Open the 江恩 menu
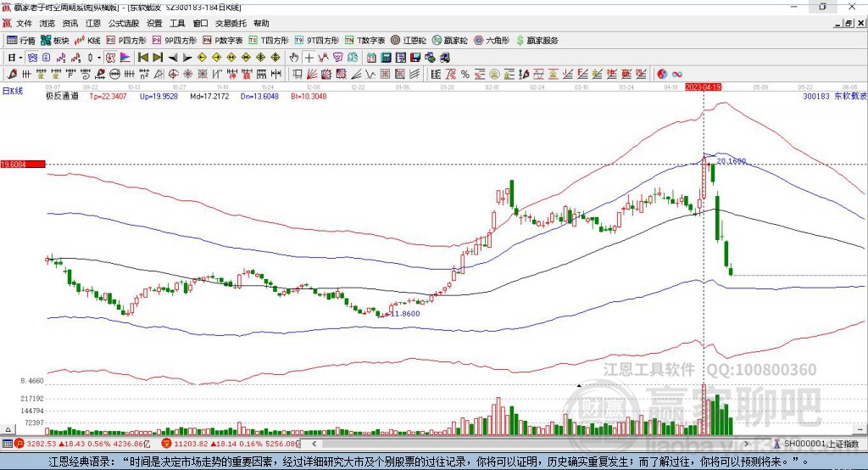868x470 pixels. pos(93,23)
